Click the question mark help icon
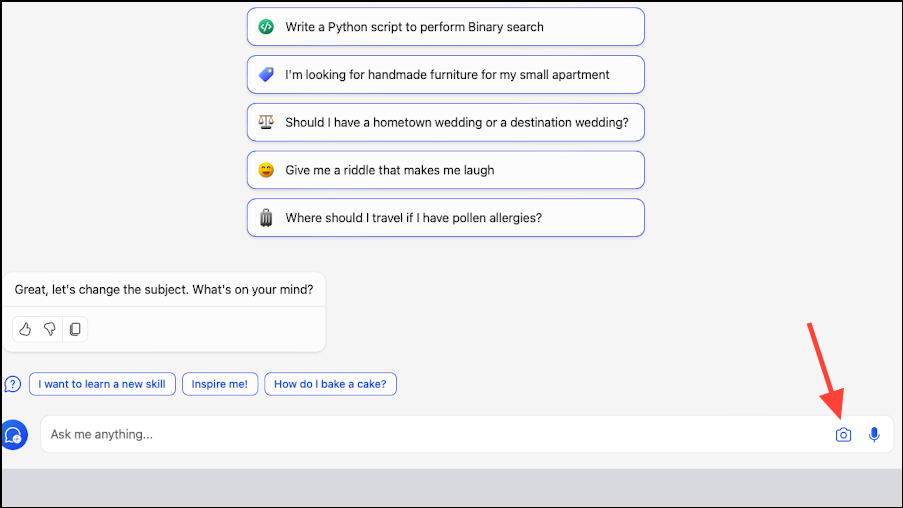The image size is (903, 508). tap(13, 384)
